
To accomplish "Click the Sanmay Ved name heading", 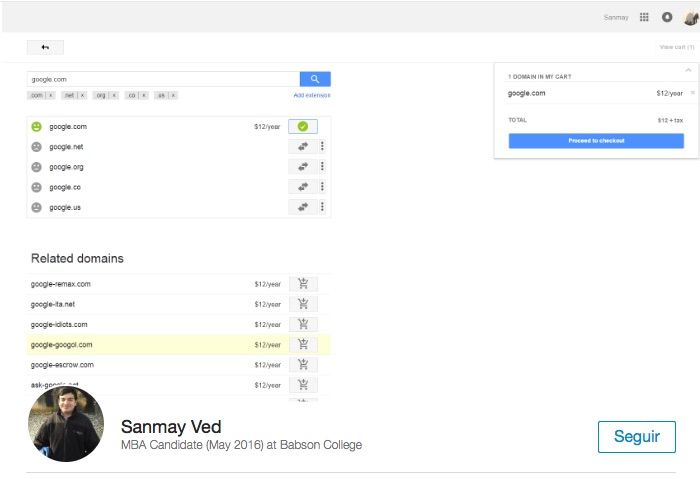I will [171, 427].
